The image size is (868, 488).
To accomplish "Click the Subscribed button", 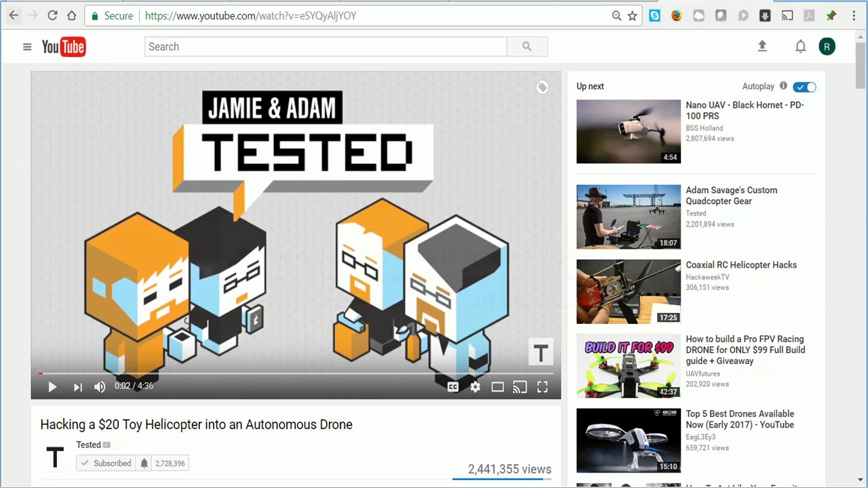I will click(x=105, y=464).
